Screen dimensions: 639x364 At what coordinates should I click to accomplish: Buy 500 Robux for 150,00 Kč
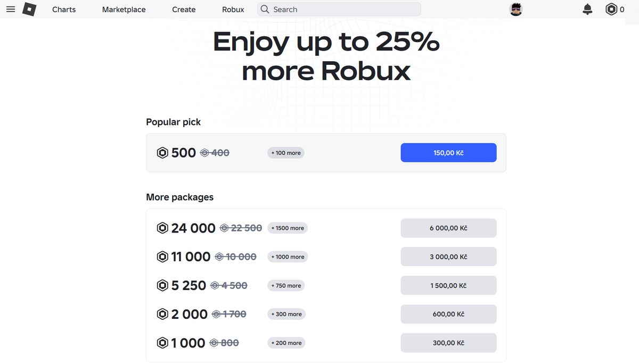click(x=448, y=153)
